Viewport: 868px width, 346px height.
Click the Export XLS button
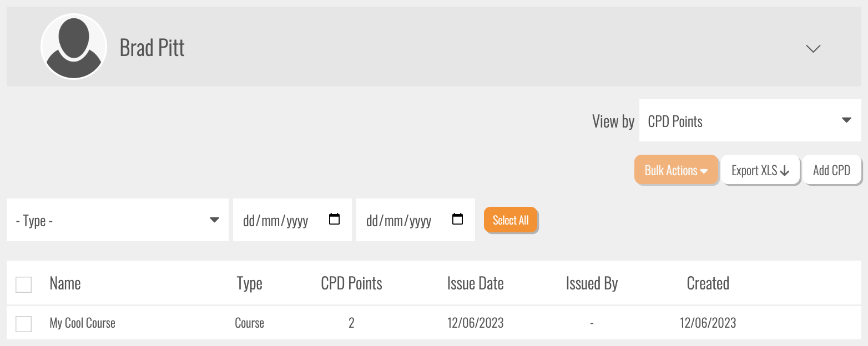point(760,170)
